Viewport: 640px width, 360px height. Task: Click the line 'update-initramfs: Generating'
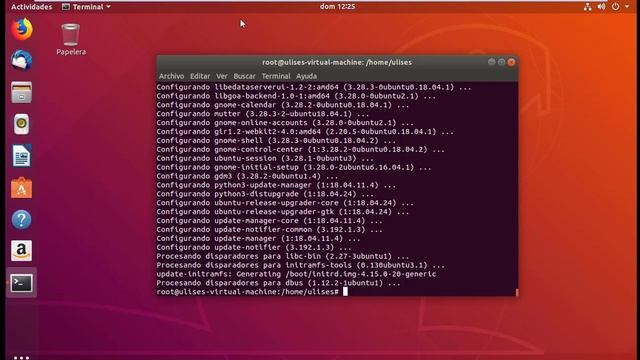[296, 274]
